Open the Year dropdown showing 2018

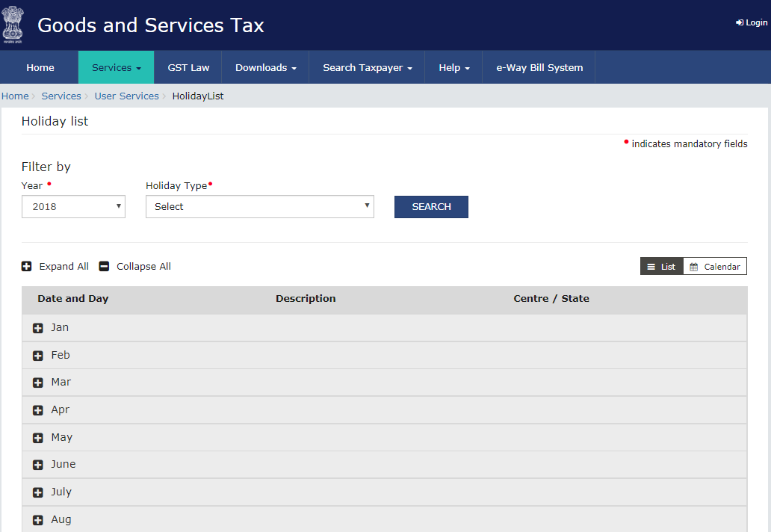[73, 206]
